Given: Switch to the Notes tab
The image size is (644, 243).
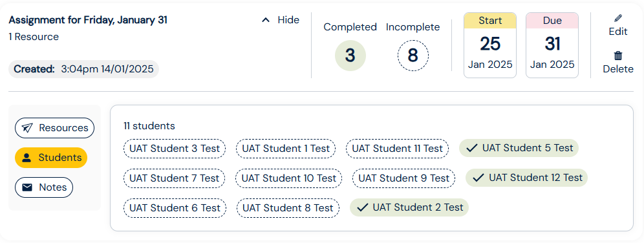Looking at the screenshot, I should tap(44, 187).
